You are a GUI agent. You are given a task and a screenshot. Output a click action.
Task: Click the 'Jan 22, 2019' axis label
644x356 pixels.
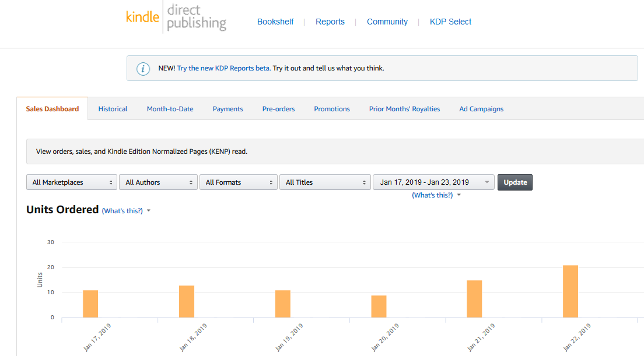pos(577,337)
